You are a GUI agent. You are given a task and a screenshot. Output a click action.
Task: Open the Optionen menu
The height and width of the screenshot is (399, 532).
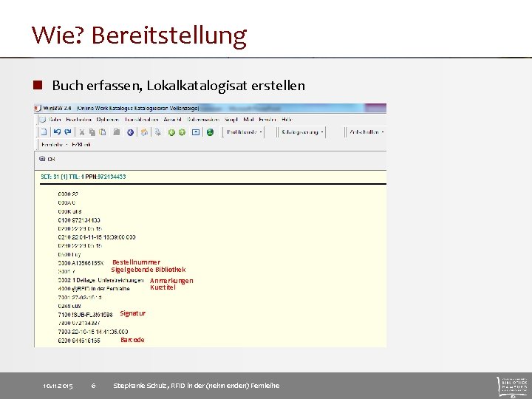click(x=108, y=120)
